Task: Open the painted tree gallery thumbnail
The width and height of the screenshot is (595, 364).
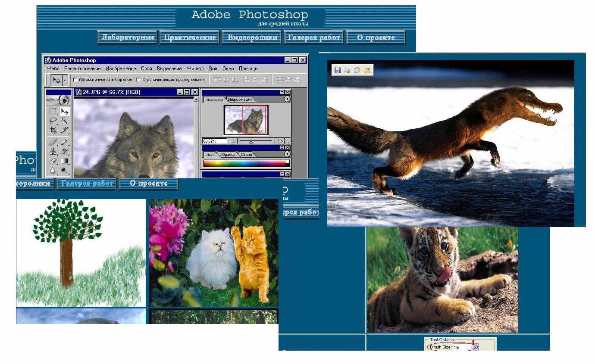Action: [81, 252]
